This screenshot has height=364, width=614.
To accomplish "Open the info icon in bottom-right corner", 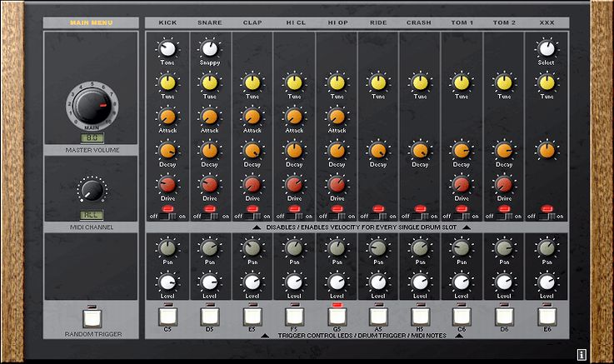I will 582,355.
